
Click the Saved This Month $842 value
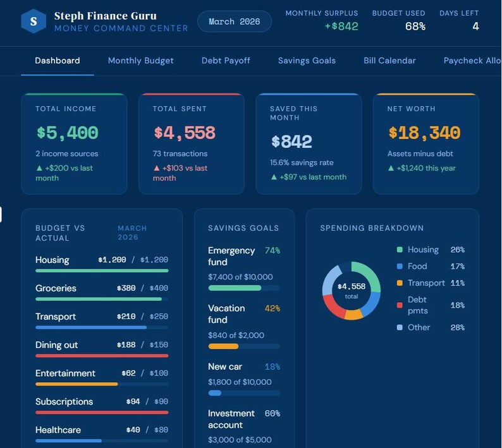coord(291,142)
